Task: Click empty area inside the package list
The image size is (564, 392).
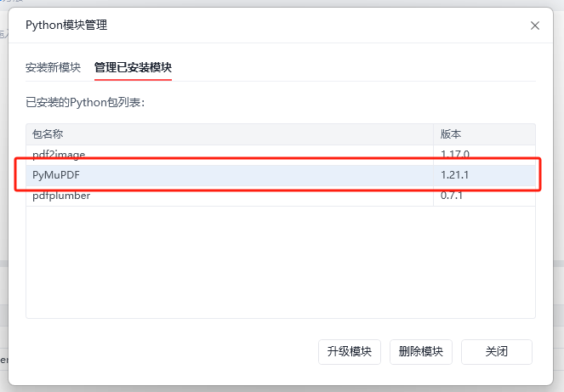Action: 230,264
